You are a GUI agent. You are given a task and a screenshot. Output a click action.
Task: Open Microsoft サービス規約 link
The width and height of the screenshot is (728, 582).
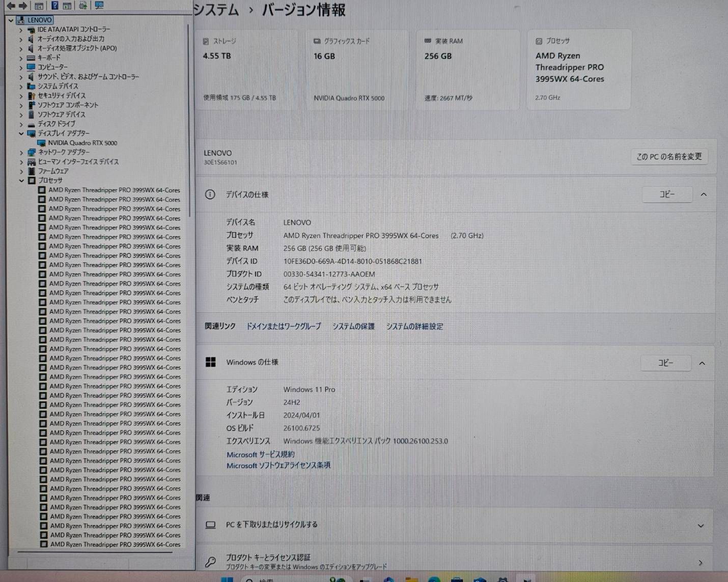pyautogui.click(x=260, y=454)
